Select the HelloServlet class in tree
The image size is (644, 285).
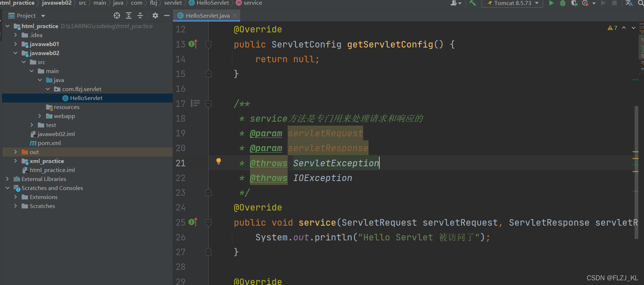87,98
